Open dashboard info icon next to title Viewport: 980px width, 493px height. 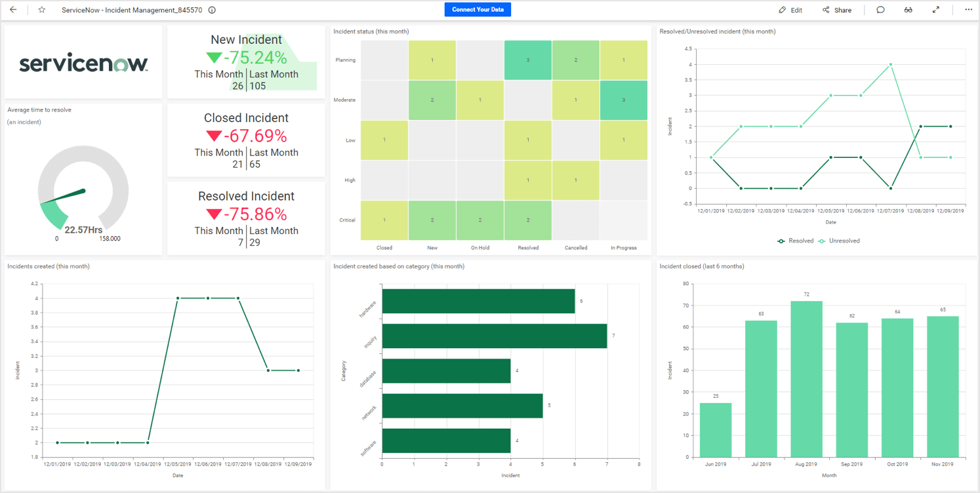point(212,10)
